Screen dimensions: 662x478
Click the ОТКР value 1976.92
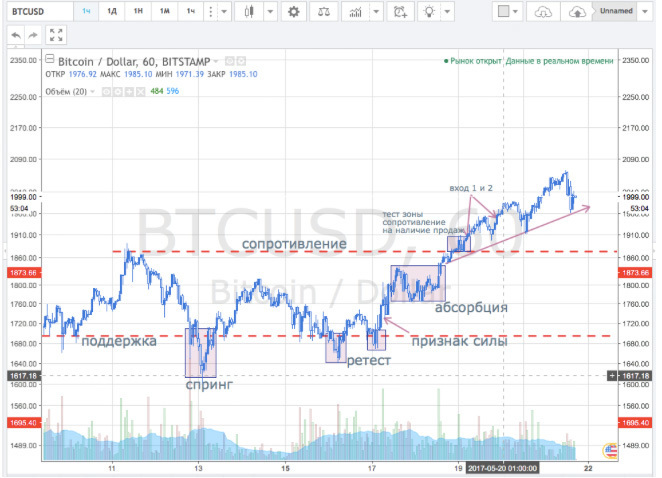click(82, 74)
